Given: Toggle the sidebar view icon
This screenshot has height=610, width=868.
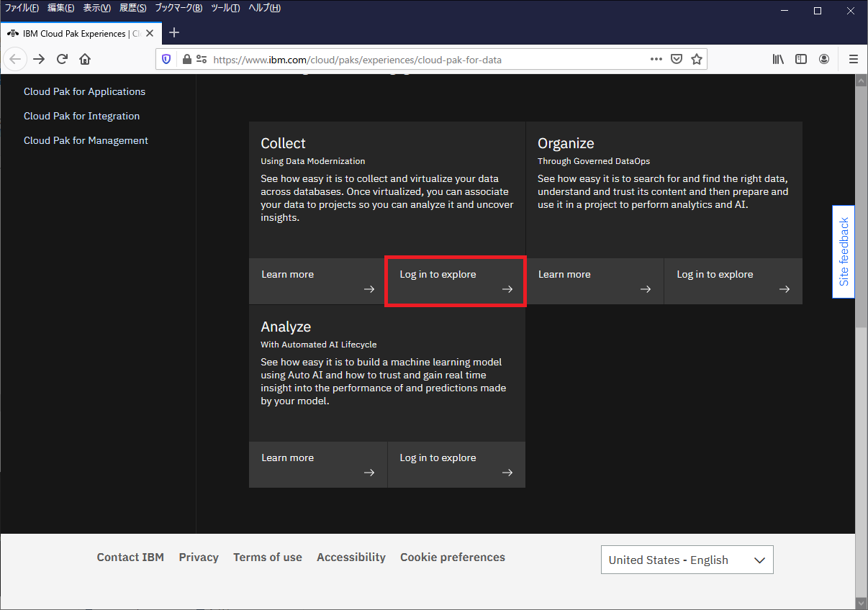Looking at the screenshot, I should pyautogui.click(x=801, y=60).
